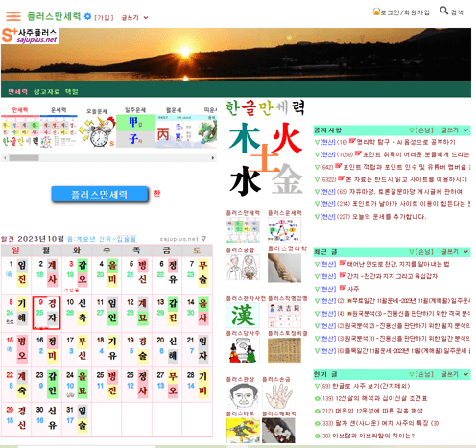Select the 만세력 menu in the green bar

[x=18, y=92]
